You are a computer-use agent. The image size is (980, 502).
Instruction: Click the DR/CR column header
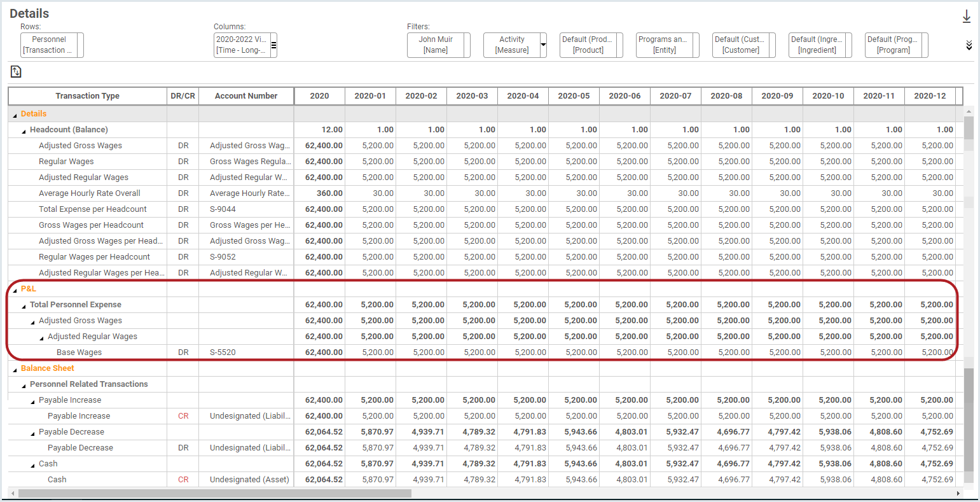pyautogui.click(x=183, y=96)
